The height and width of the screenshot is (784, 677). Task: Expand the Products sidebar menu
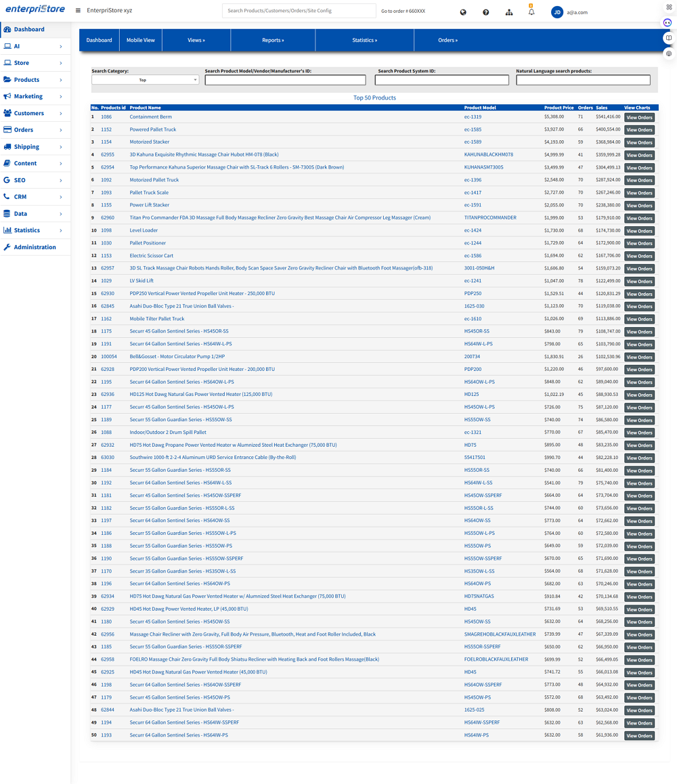(35, 80)
